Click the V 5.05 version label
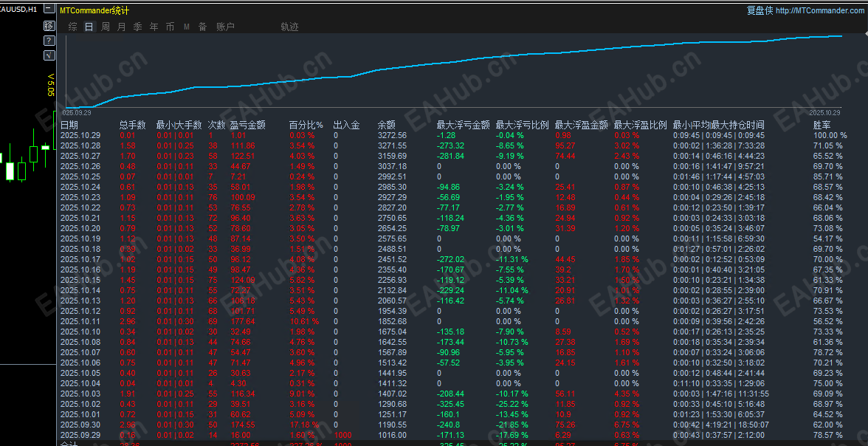868x446 pixels. 51,86
